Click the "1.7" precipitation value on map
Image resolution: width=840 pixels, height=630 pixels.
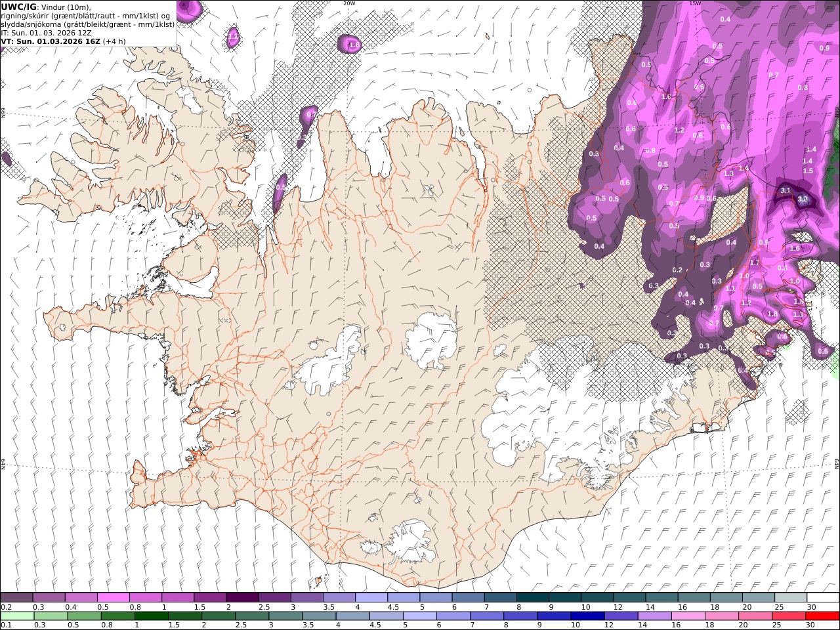pos(754,262)
